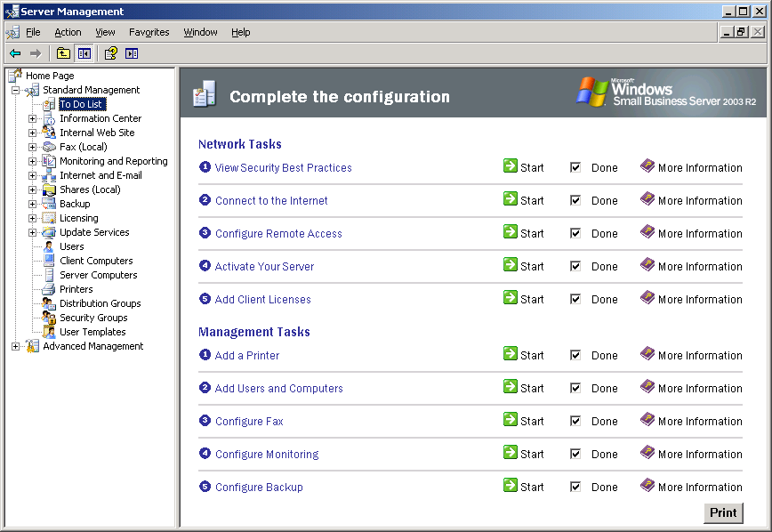Image resolution: width=772 pixels, height=532 pixels.
Task: Click the Help toolbar icon
Action: tap(111, 53)
